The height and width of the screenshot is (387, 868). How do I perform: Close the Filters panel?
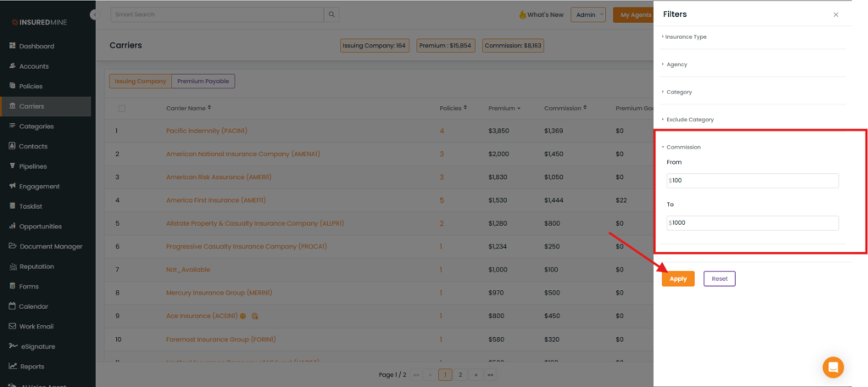pos(836,15)
